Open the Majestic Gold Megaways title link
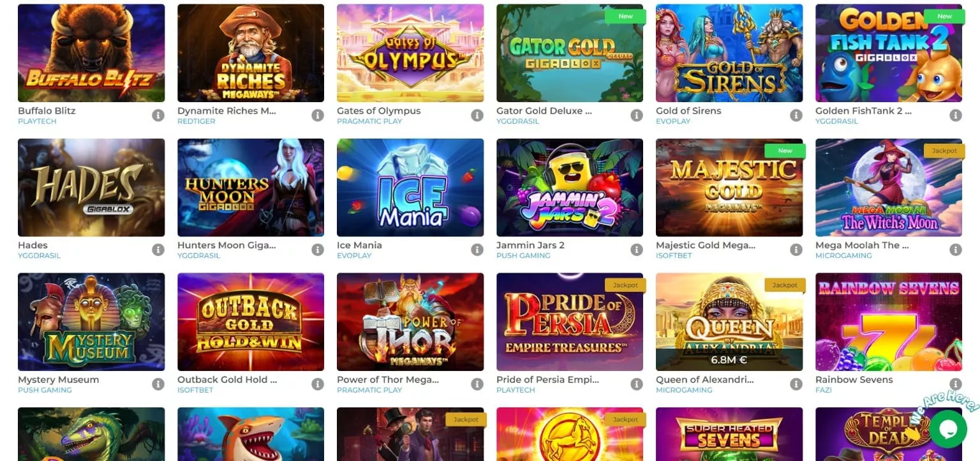The image size is (980, 461). click(x=706, y=245)
